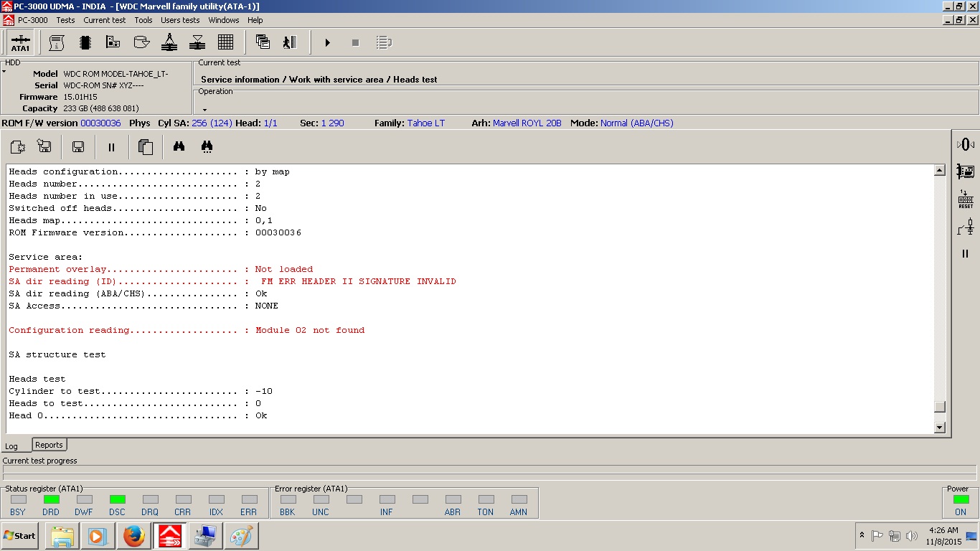The height and width of the screenshot is (551, 980).
Task: Open the Windows menu
Action: click(224, 20)
